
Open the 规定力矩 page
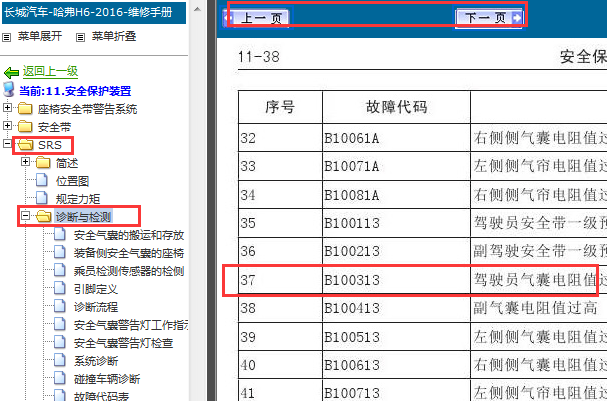point(78,199)
